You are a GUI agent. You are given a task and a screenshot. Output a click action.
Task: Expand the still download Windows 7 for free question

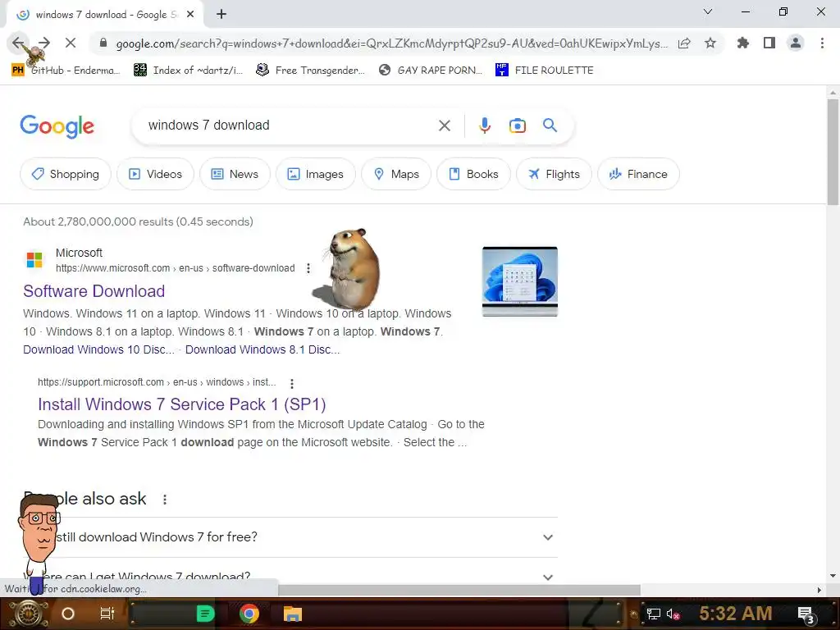290,537
